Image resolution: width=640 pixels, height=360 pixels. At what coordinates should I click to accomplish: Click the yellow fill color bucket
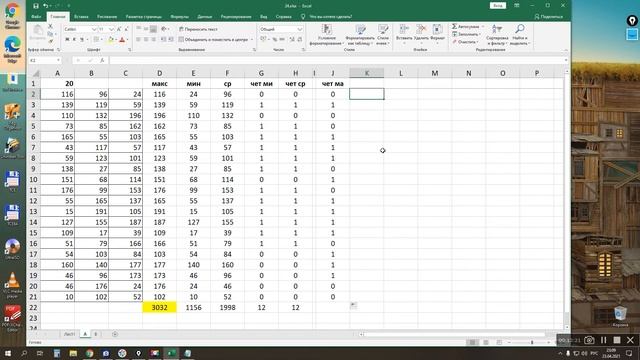coord(110,40)
